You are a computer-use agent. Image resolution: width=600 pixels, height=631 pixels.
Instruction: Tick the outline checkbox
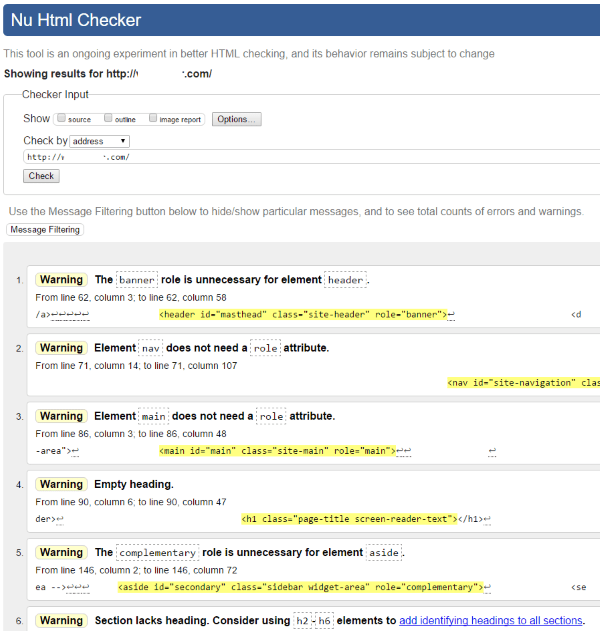[x=108, y=118]
